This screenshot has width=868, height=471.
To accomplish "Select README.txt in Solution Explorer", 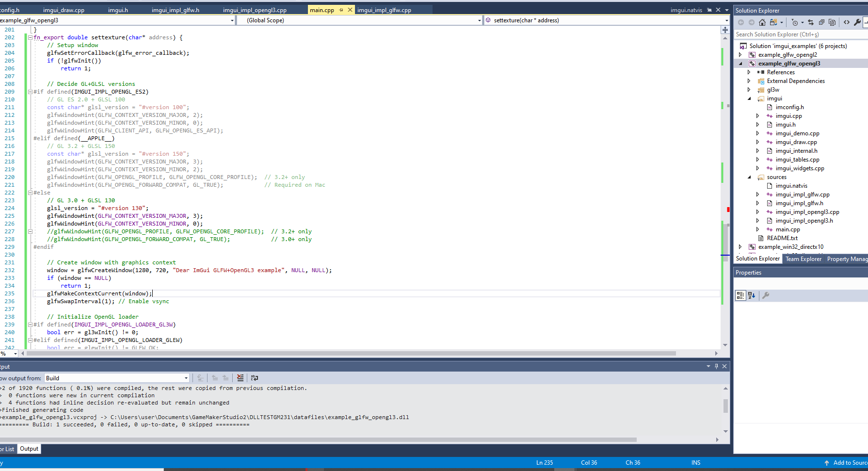I will [782, 238].
